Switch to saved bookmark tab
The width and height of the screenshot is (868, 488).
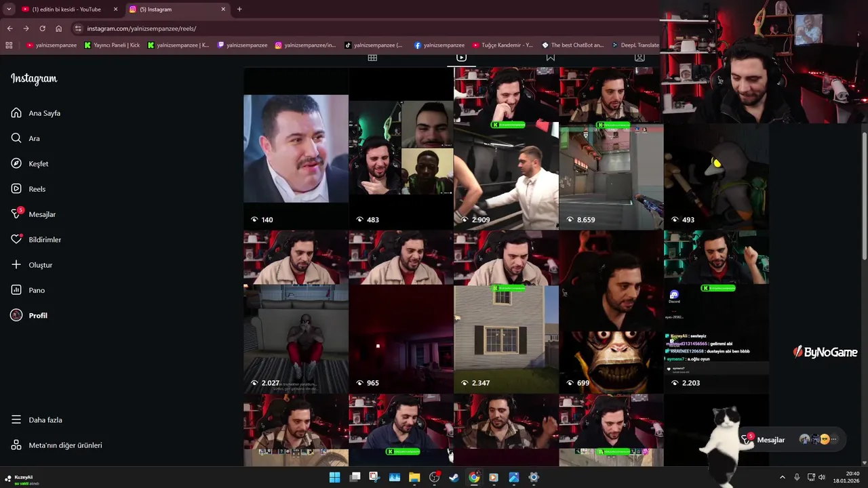pos(551,58)
